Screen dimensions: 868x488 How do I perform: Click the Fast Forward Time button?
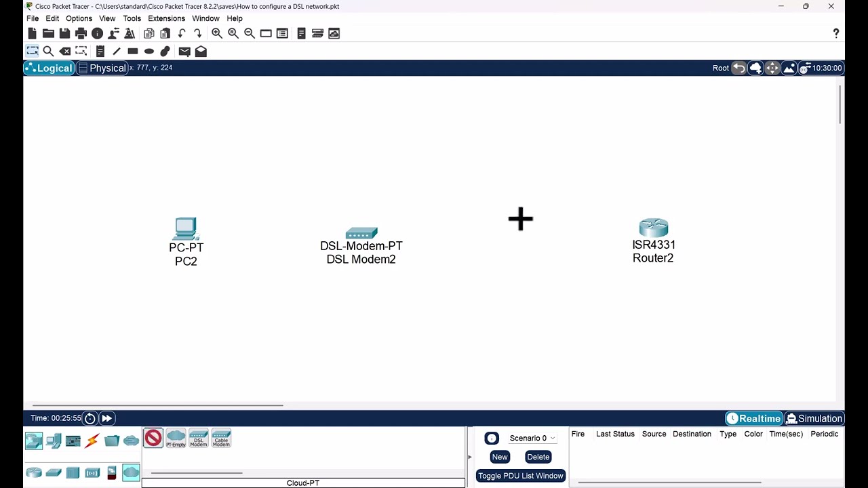click(x=107, y=418)
